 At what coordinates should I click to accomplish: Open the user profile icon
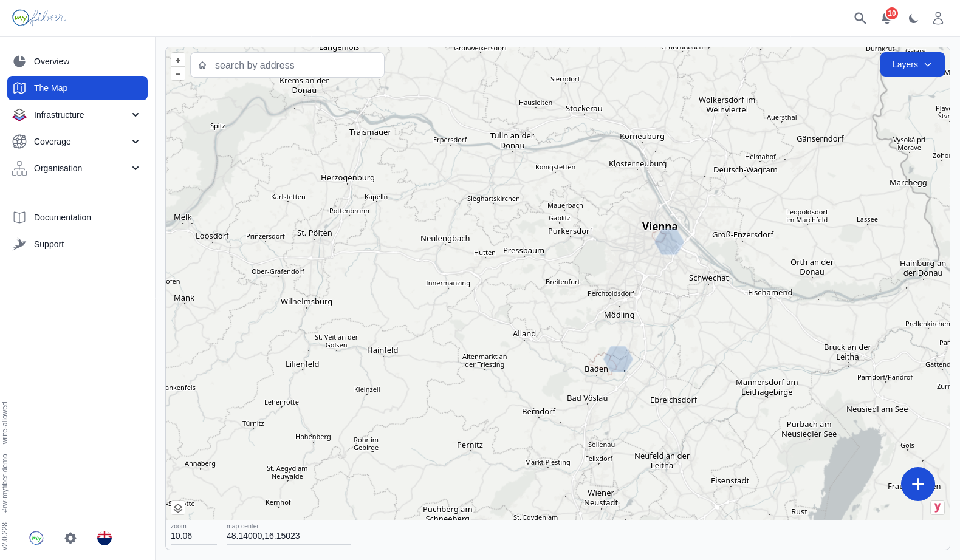938,18
